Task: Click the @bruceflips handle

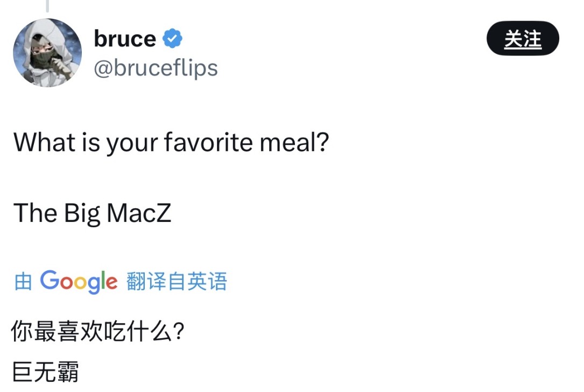Action: point(156,68)
